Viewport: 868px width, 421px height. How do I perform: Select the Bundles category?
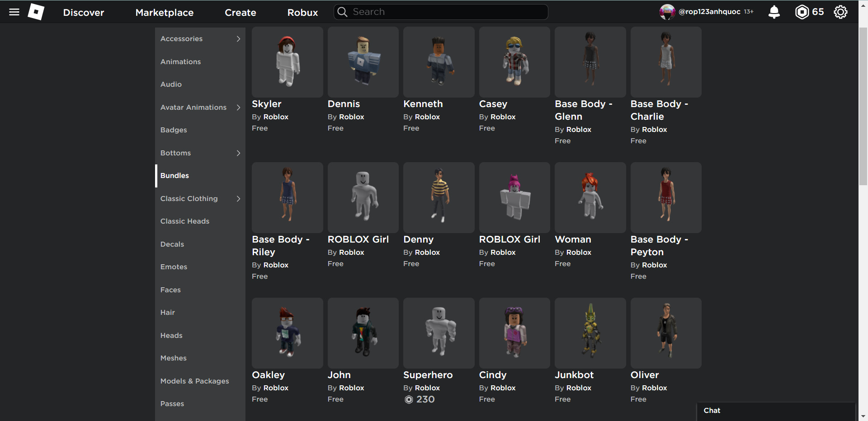tap(200, 176)
